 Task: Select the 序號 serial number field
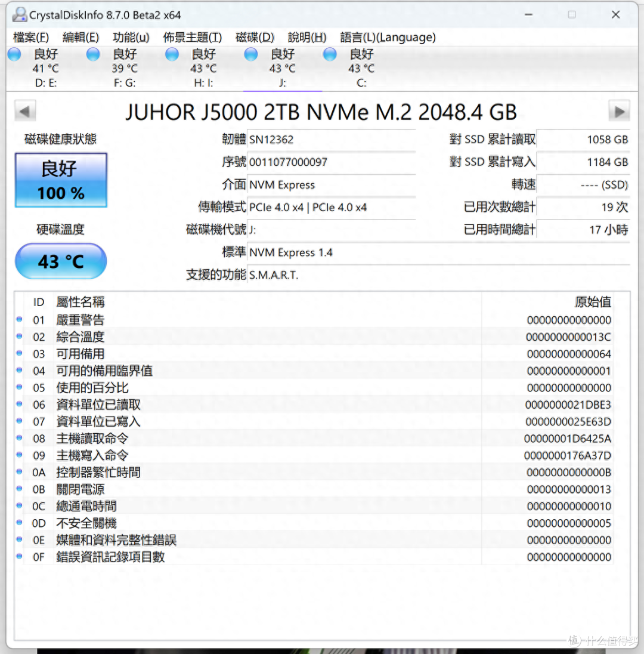[x=331, y=162]
